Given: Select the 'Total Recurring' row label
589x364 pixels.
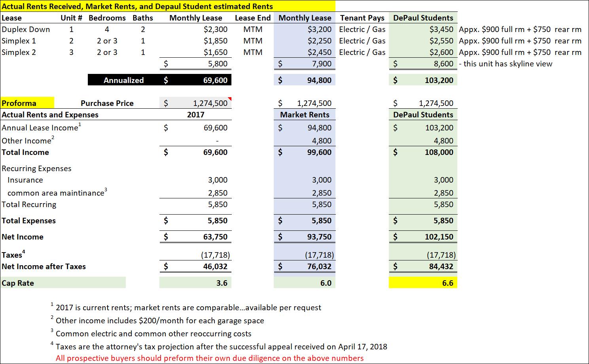Looking at the screenshot, I should pos(29,204).
